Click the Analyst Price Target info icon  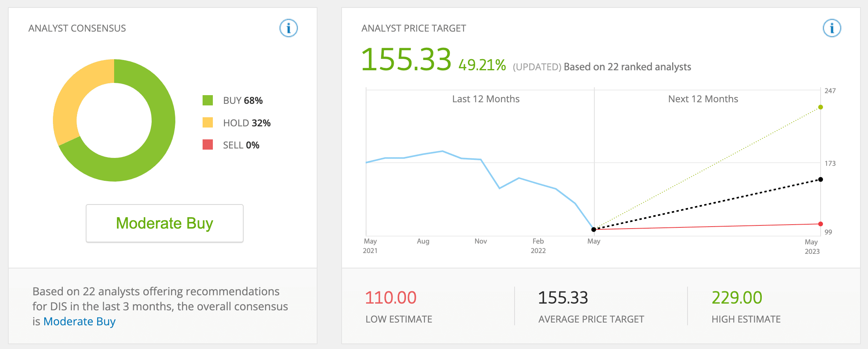(x=832, y=28)
